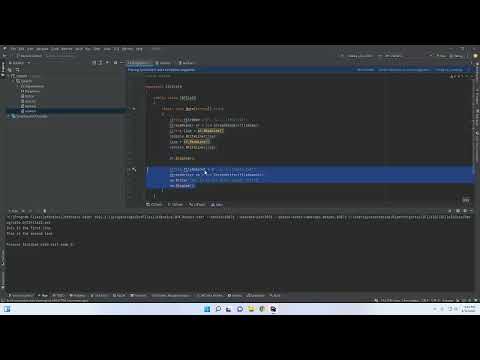Open the Windows Start menu
The width and height of the screenshot is (480, 360).
click(x=207, y=309)
